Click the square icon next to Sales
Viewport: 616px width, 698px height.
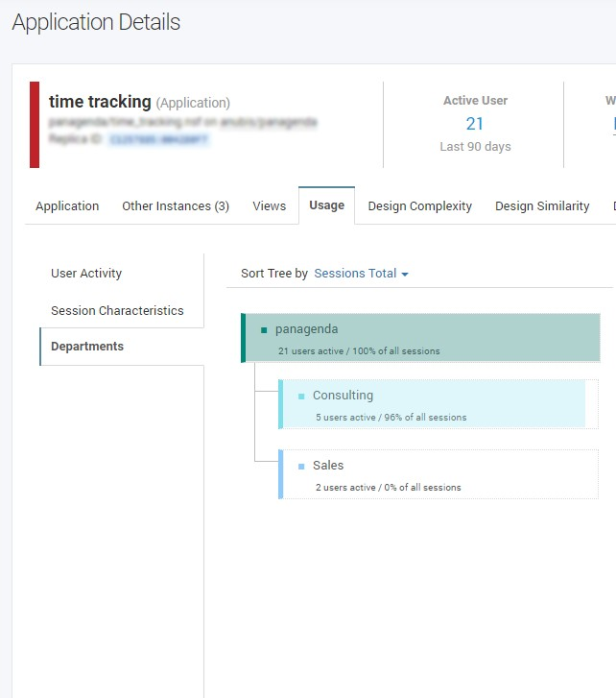coord(301,466)
